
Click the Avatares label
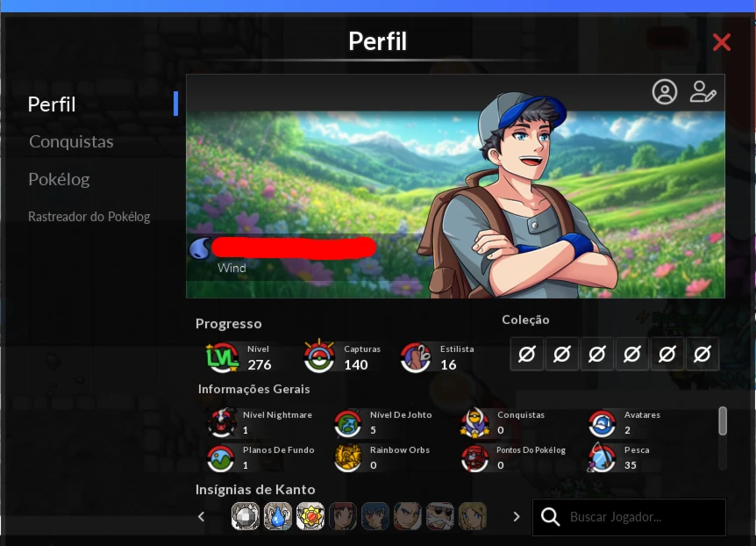coord(642,414)
